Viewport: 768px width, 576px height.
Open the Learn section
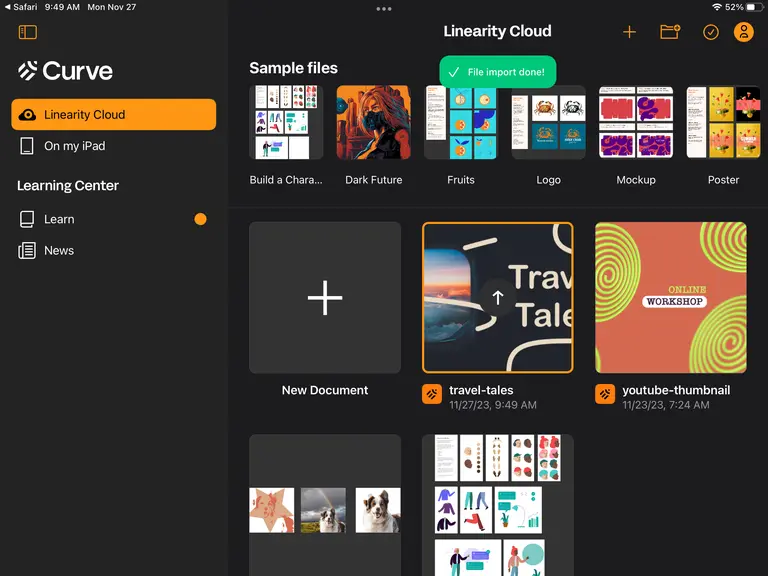pyautogui.click(x=114, y=219)
